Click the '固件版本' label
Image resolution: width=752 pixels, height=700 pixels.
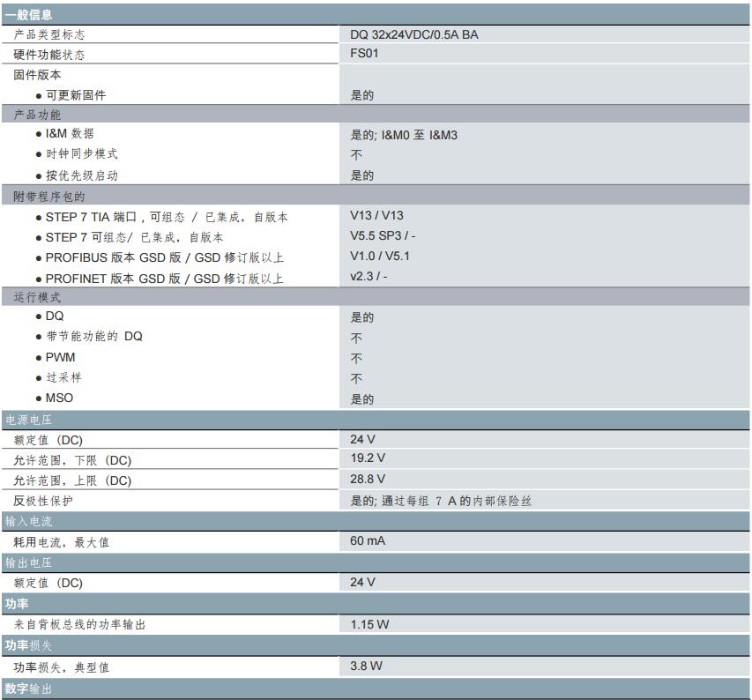coord(37,75)
